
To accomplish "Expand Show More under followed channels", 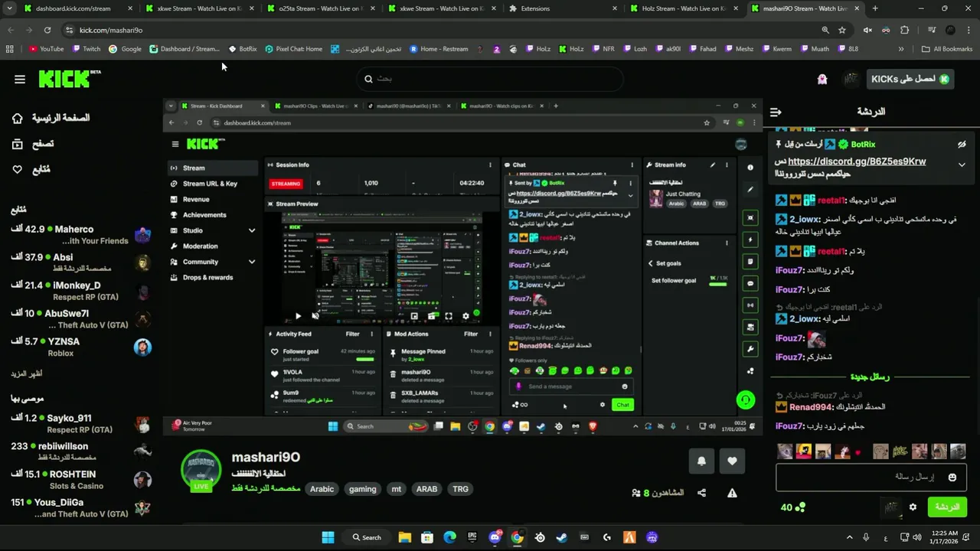I will tap(27, 374).
